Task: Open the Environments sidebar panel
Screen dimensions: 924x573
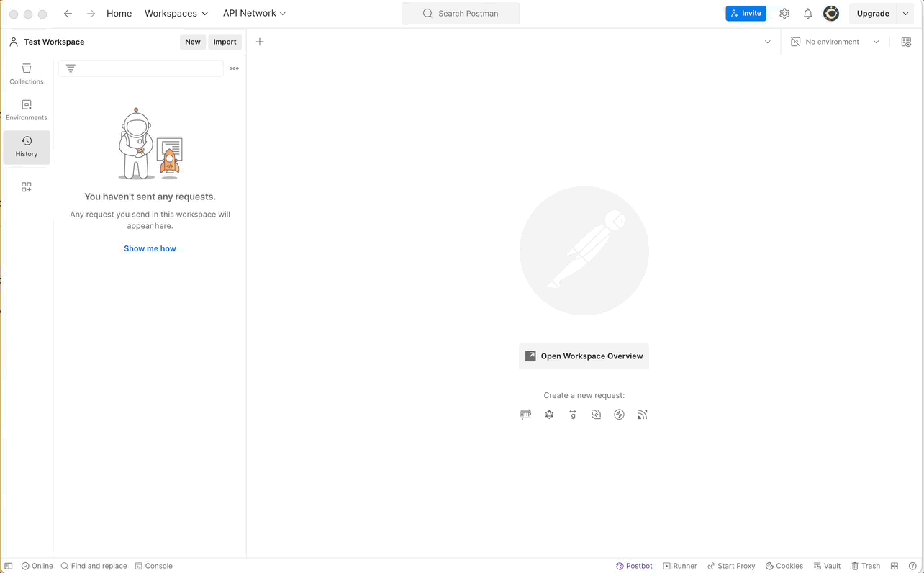Action: (27, 110)
